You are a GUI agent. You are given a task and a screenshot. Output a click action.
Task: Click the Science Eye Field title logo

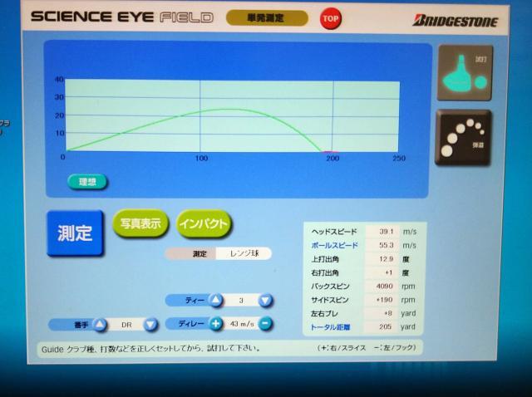coord(122,17)
